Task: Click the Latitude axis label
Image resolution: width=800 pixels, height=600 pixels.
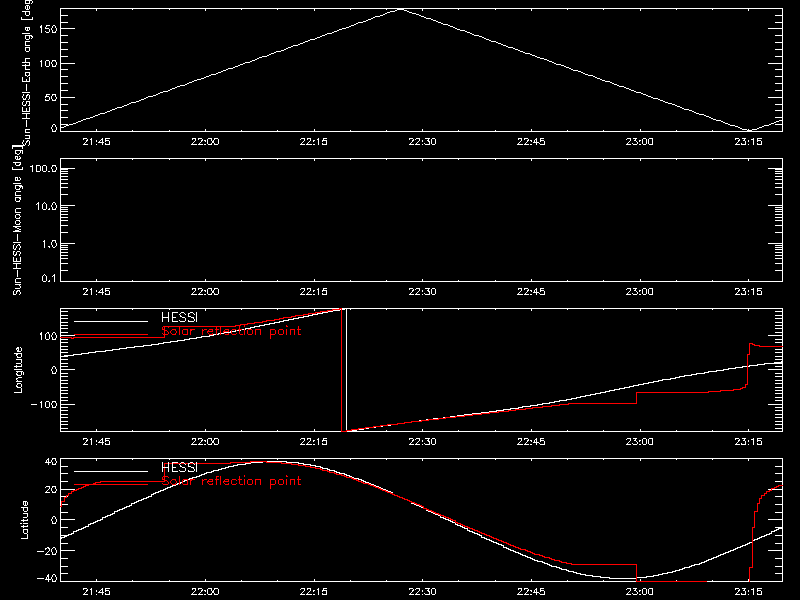Action: (24, 520)
